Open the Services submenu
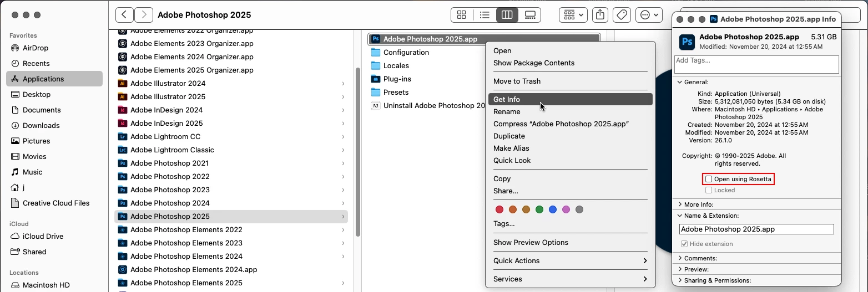 click(570, 279)
